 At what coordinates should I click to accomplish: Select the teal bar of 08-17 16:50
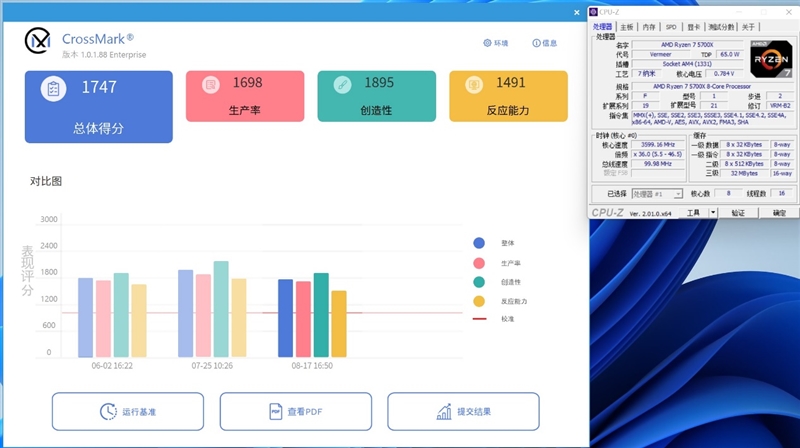click(x=321, y=315)
